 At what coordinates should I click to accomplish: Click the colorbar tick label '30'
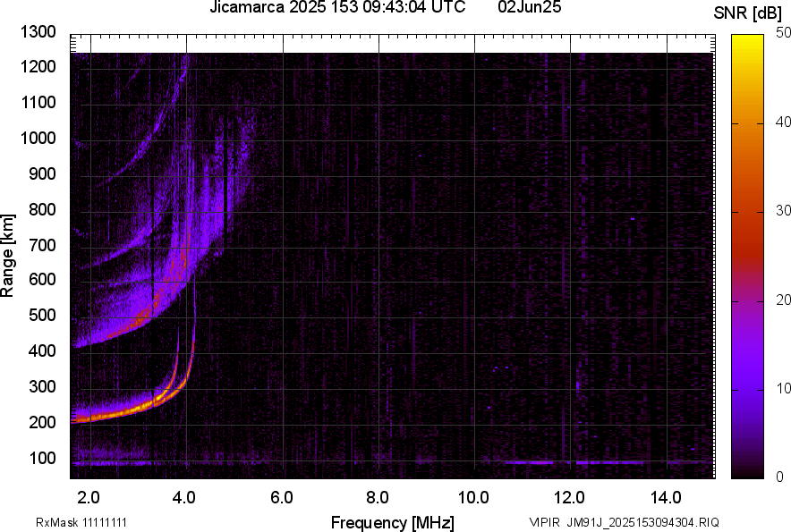point(783,211)
